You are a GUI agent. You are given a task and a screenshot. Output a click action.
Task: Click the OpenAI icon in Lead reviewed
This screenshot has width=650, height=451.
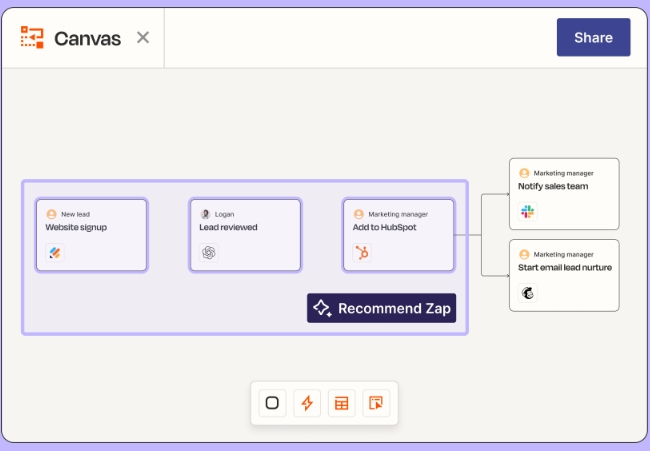pos(208,252)
